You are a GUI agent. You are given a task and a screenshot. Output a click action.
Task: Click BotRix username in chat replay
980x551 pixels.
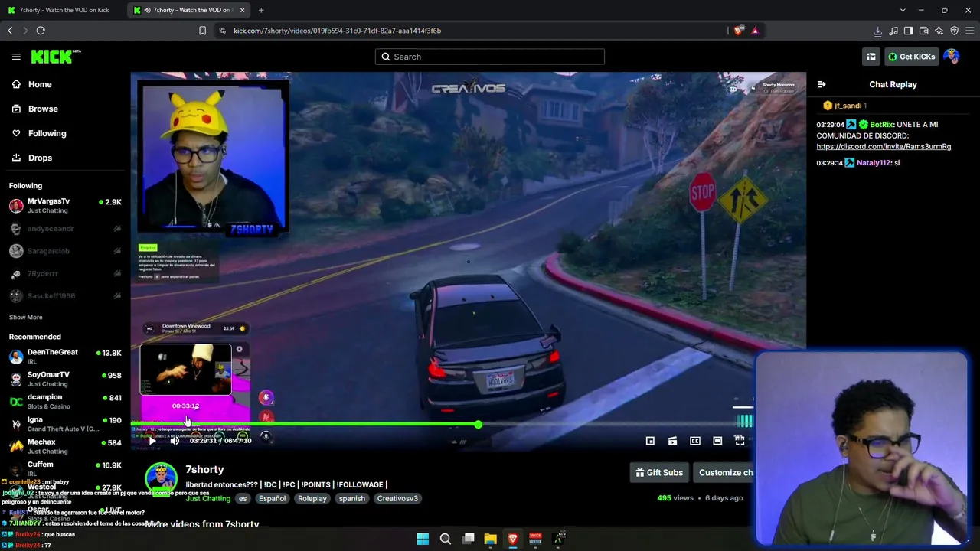pos(881,125)
